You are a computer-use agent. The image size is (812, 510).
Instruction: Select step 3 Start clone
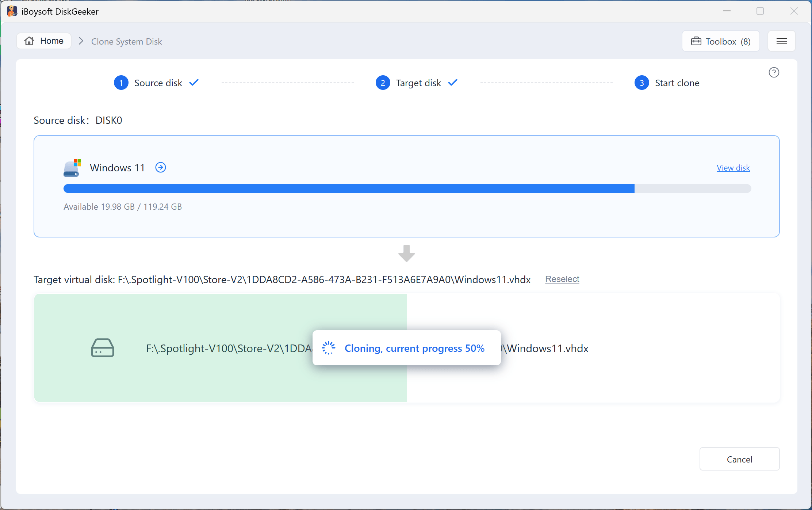pos(667,83)
